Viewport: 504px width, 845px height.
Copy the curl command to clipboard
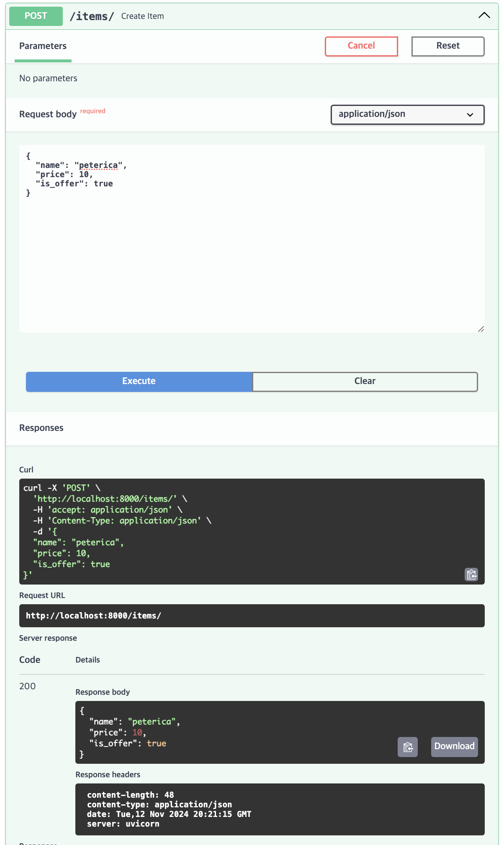471,574
